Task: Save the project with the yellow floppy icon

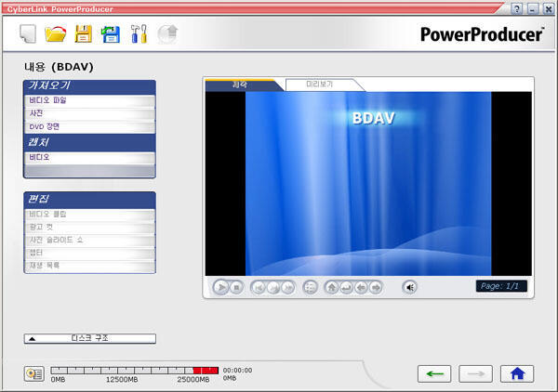Action: 84,34
